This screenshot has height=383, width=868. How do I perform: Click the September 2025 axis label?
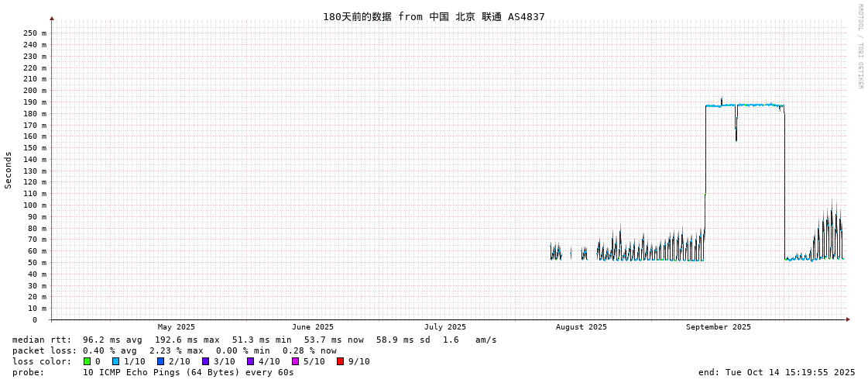(x=718, y=327)
